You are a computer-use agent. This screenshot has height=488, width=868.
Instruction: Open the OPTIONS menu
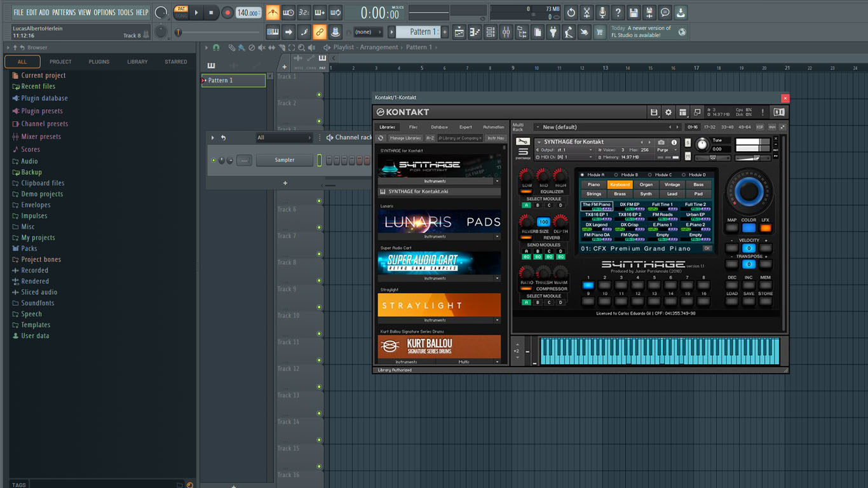coord(104,12)
